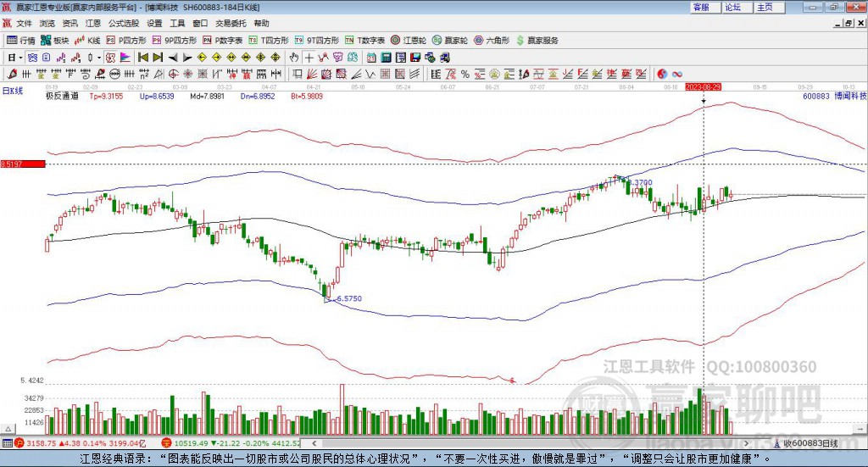Screen dimensions: 868x467
Task: Open the 江恩轮 Gann wheel tool
Action: pos(409,41)
